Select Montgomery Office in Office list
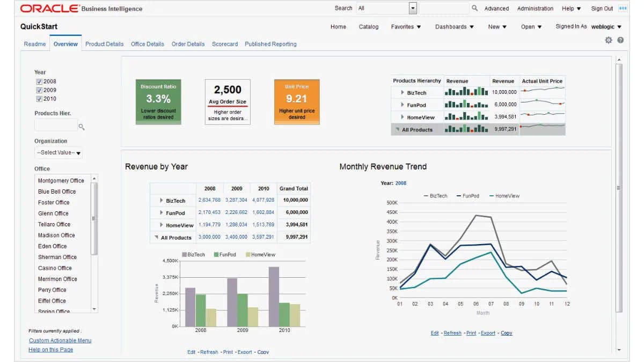This screenshot has height=362, width=644. (x=61, y=181)
